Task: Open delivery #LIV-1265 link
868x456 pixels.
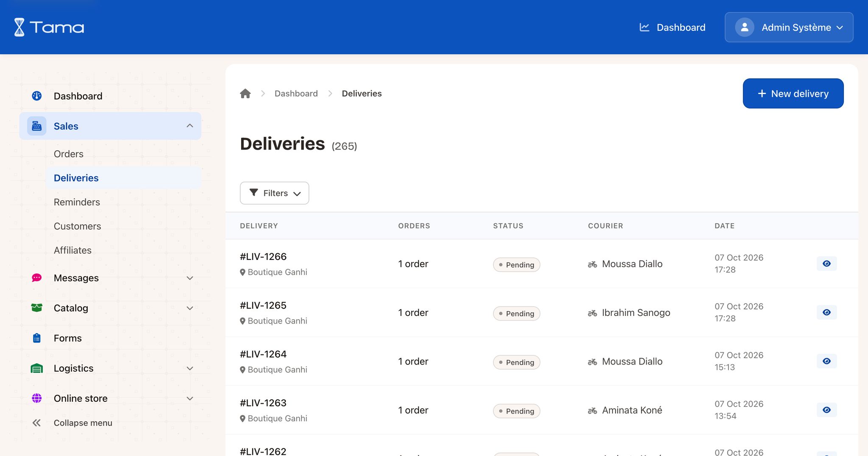Action: (263, 305)
